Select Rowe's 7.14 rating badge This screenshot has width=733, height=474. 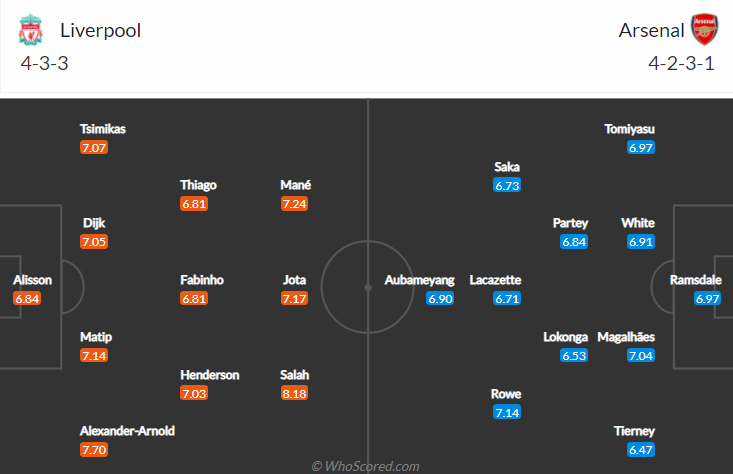click(506, 412)
